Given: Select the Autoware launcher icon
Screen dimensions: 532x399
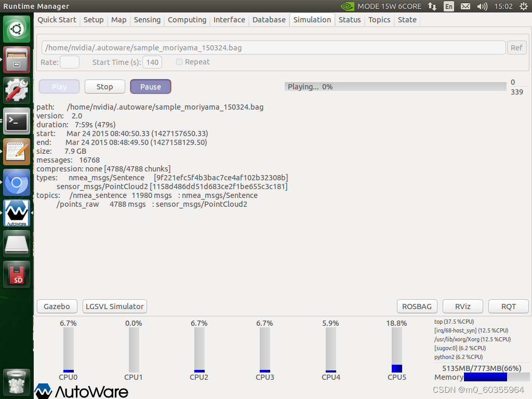Looking at the screenshot, I should (17, 213).
